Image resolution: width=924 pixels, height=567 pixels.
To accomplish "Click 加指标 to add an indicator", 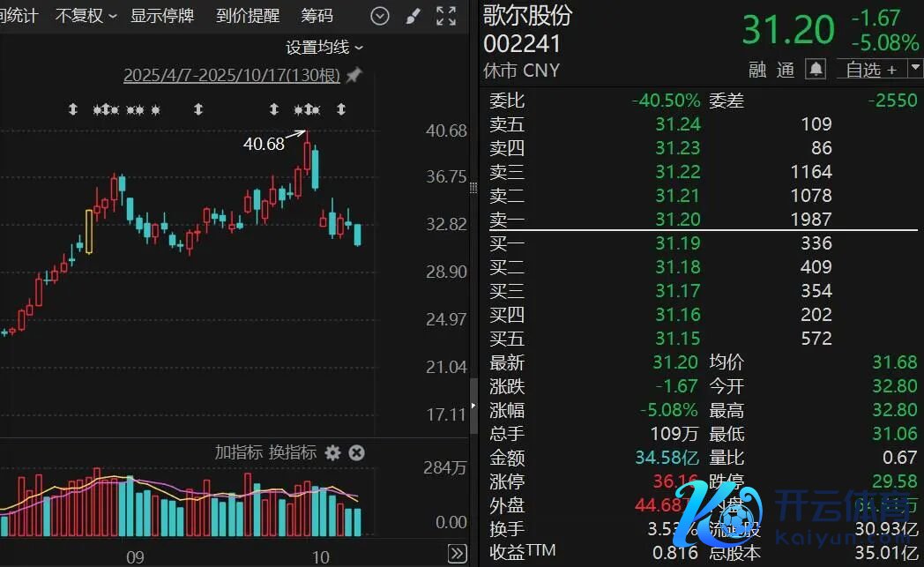I will [239, 452].
